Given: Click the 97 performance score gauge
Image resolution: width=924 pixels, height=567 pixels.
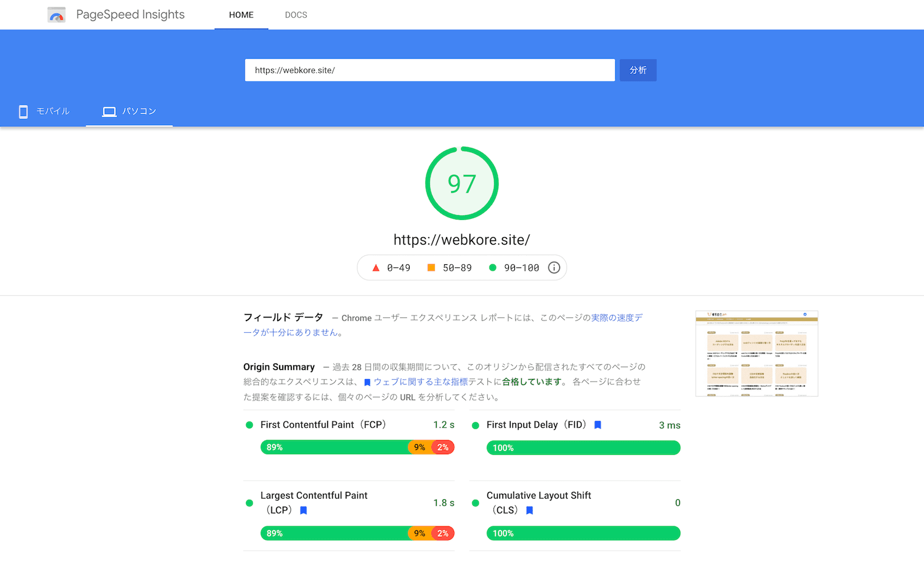Looking at the screenshot, I should point(462,183).
